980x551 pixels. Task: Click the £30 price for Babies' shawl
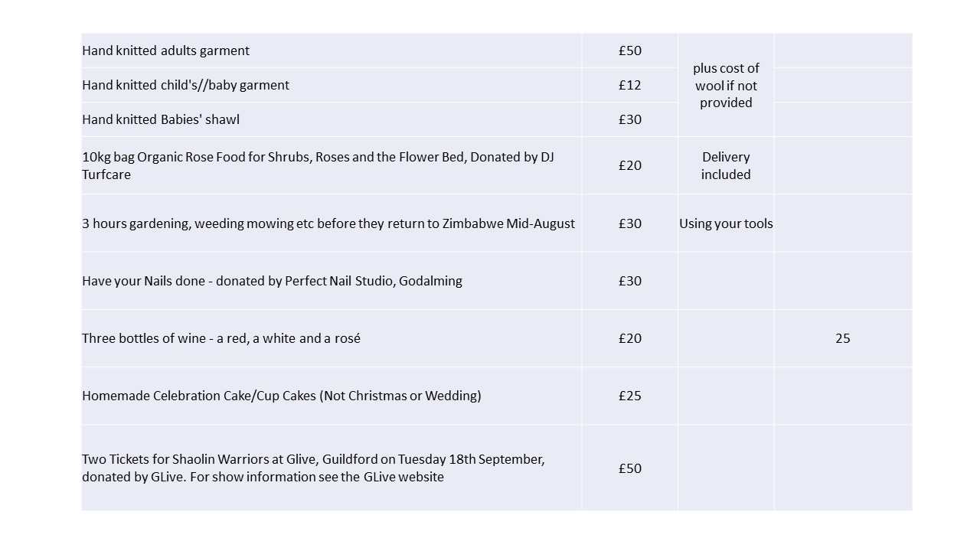tap(629, 119)
